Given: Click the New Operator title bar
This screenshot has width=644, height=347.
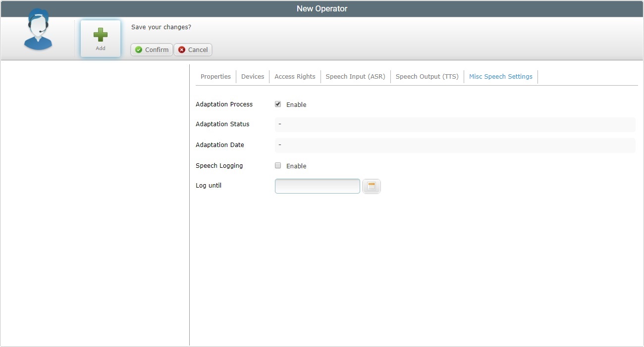Looking at the screenshot, I should [322, 9].
